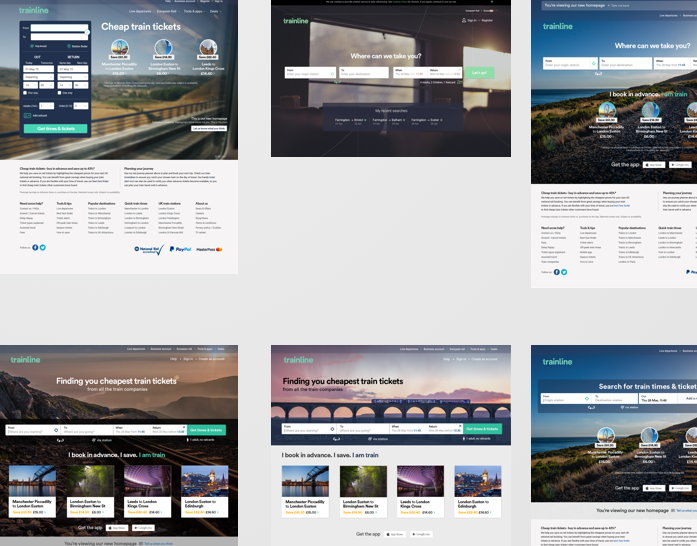Open the Children passenger count dropdown
This screenshot has height=546, width=697.
pyautogui.click(x=81, y=106)
